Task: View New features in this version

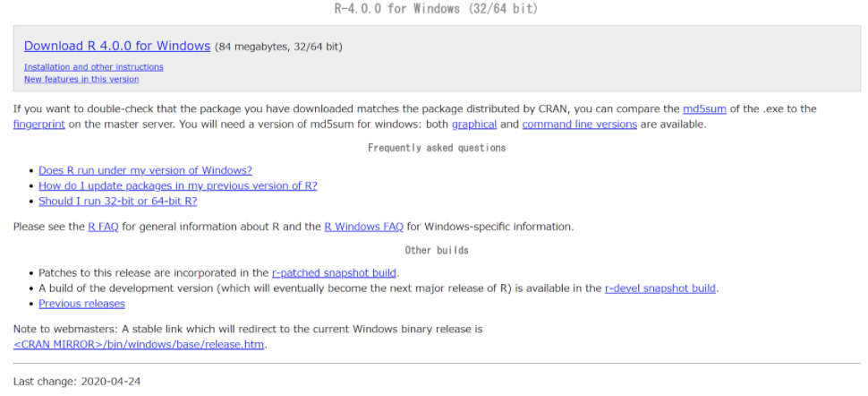Action: tap(81, 79)
